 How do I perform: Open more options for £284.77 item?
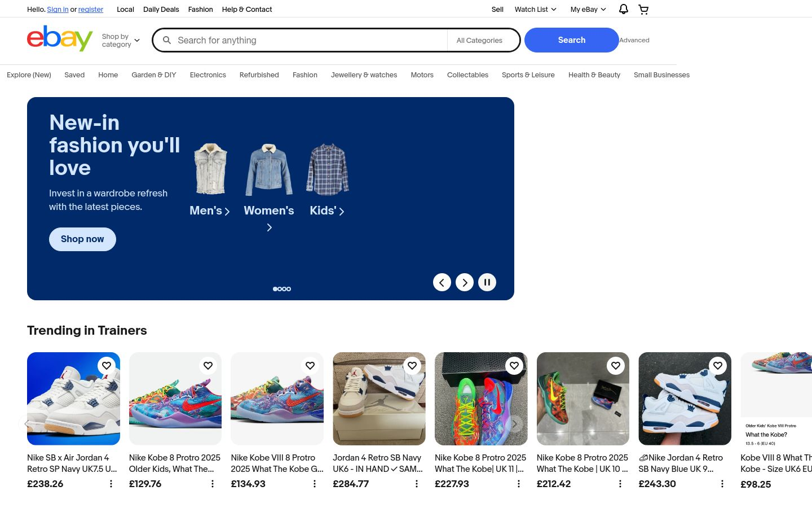click(417, 484)
